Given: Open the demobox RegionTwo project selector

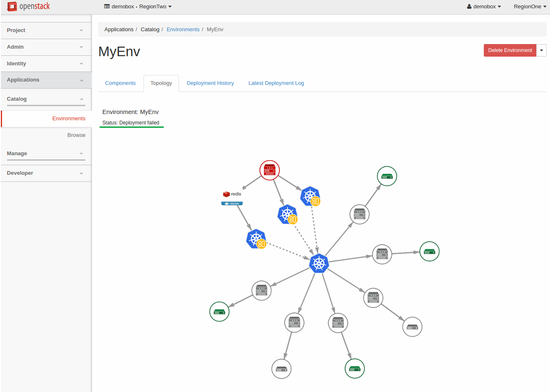Looking at the screenshot, I should [x=138, y=7].
